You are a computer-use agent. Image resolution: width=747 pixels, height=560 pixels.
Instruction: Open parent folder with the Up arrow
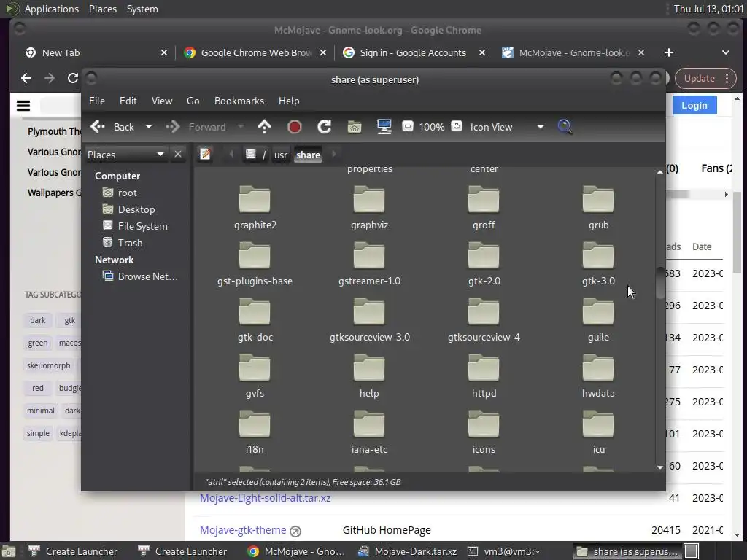click(x=264, y=127)
